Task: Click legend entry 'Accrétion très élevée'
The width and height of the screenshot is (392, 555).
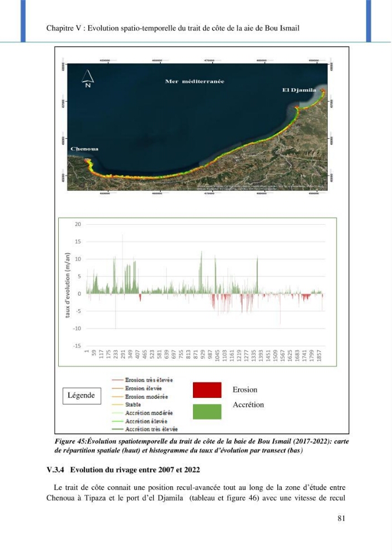Action: click(x=145, y=430)
